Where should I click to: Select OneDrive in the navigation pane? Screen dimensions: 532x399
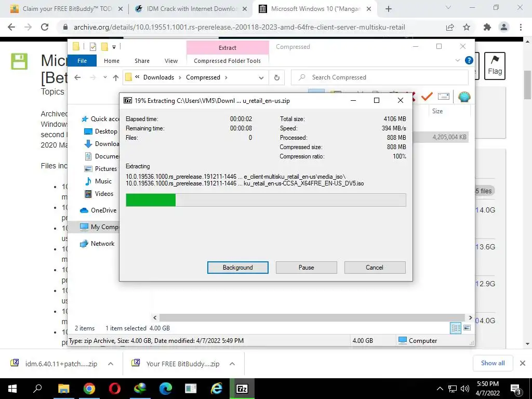coord(98,210)
